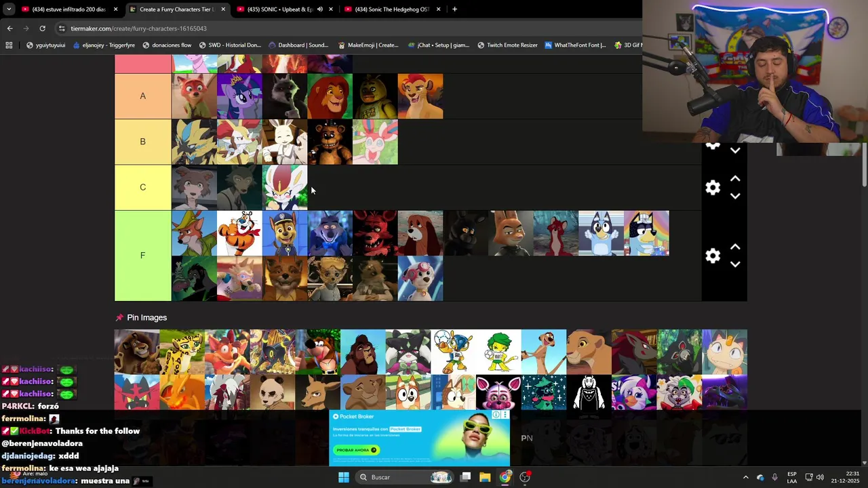Click the green tier F label
Viewport: 868px width, 488px height.
(142, 256)
